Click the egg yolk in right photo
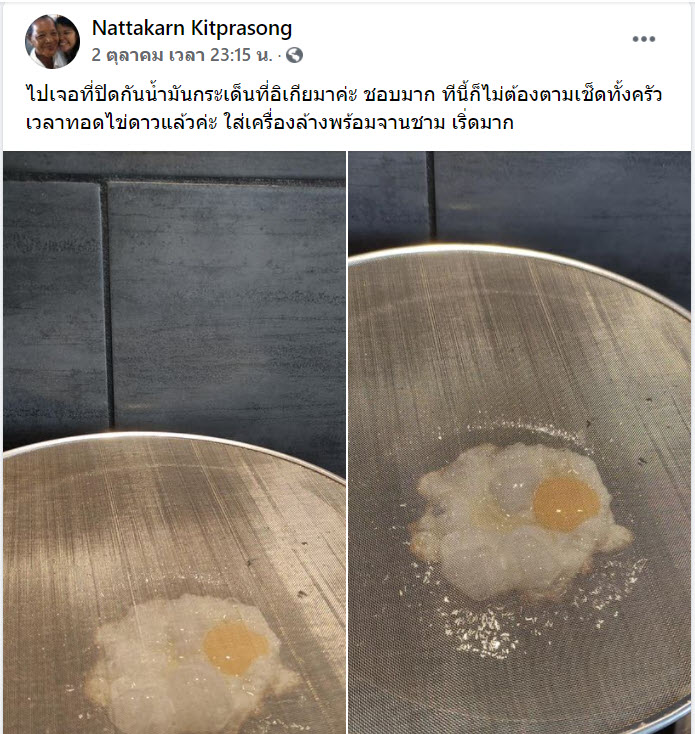Image resolution: width=695 pixels, height=734 pixels. pyautogui.click(x=566, y=504)
